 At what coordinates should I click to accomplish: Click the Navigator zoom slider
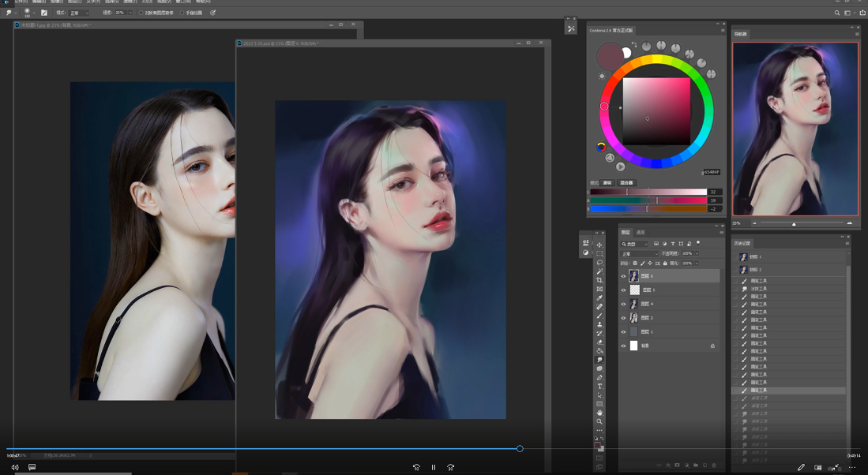[802, 223]
